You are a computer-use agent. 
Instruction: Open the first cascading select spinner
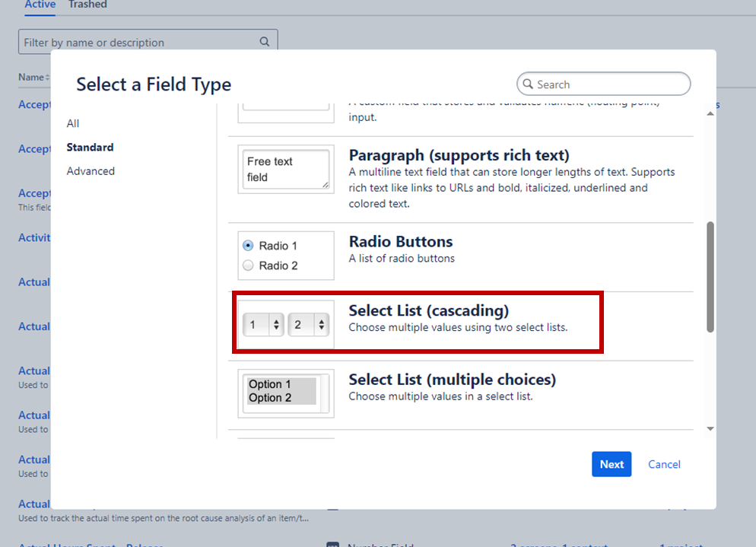click(262, 323)
